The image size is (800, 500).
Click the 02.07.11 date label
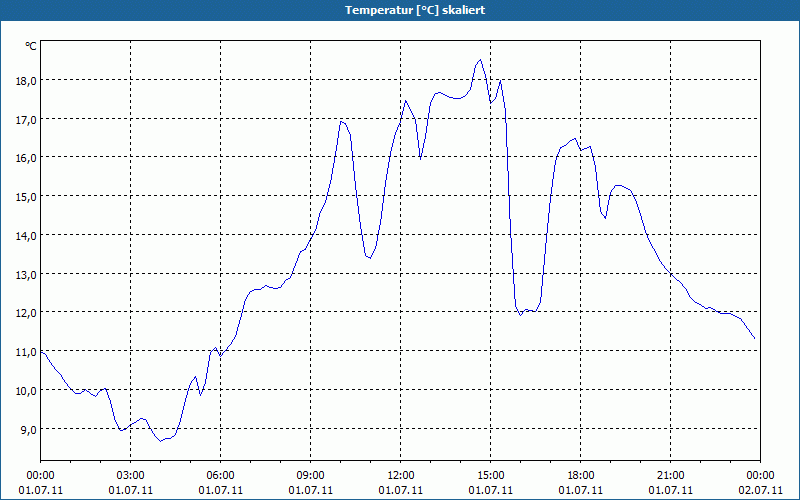pyautogui.click(x=760, y=490)
